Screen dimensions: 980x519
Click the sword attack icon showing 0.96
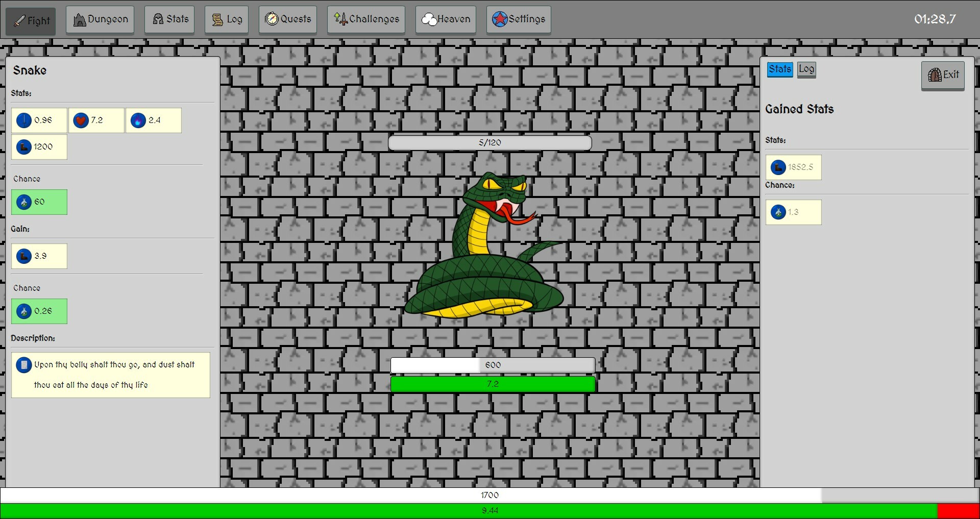[x=24, y=120]
